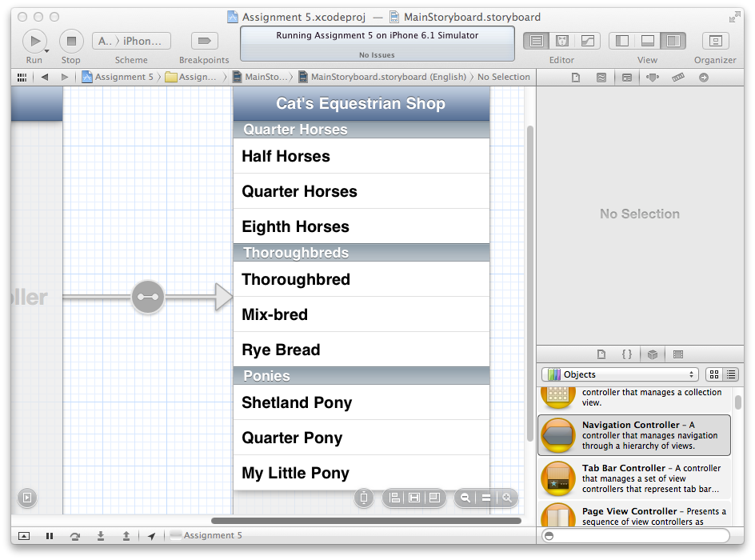Switch to Assistant editor mode
This screenshot has height=560, width=755.
tap(562, 41)
